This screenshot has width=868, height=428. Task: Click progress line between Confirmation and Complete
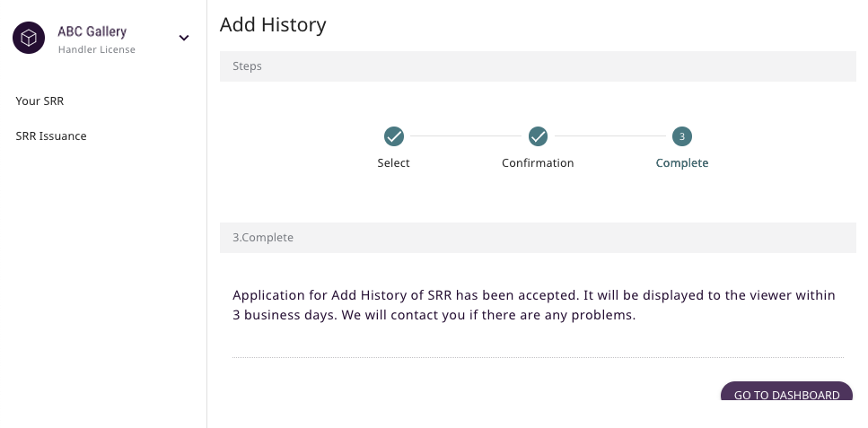coord(610,135)
